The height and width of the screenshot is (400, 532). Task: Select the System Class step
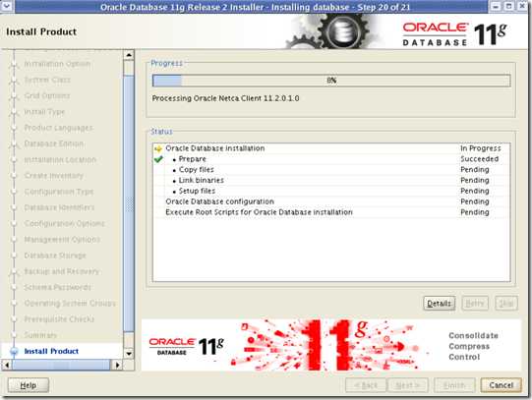coord(47,80)
